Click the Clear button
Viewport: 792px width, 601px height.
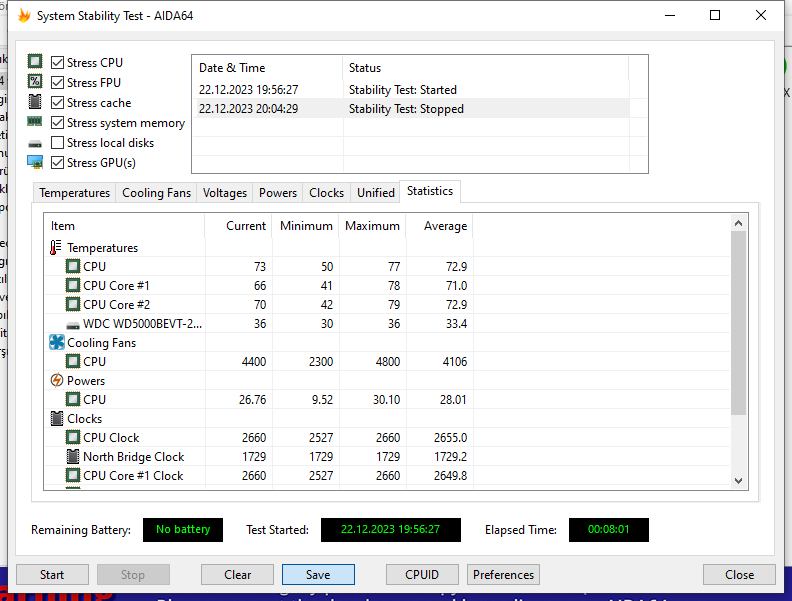point(237,575)
